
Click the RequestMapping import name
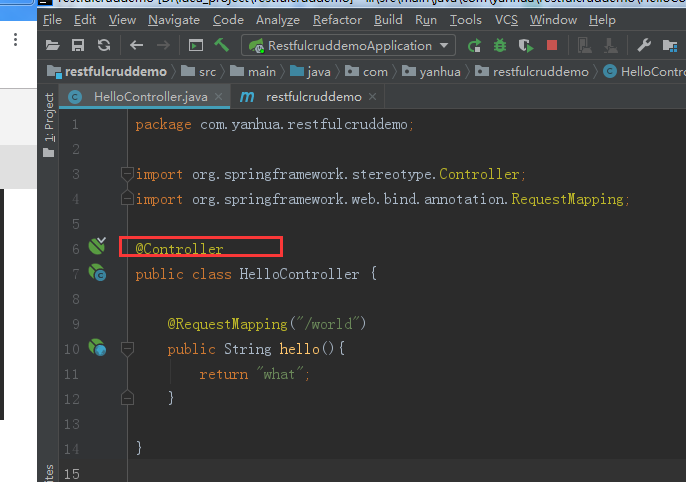pos(567,199)
